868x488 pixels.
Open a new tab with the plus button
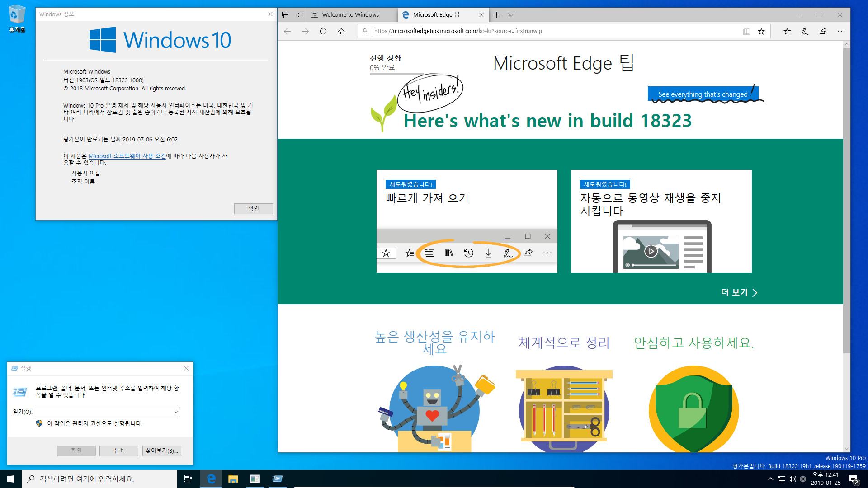(496, 15)
